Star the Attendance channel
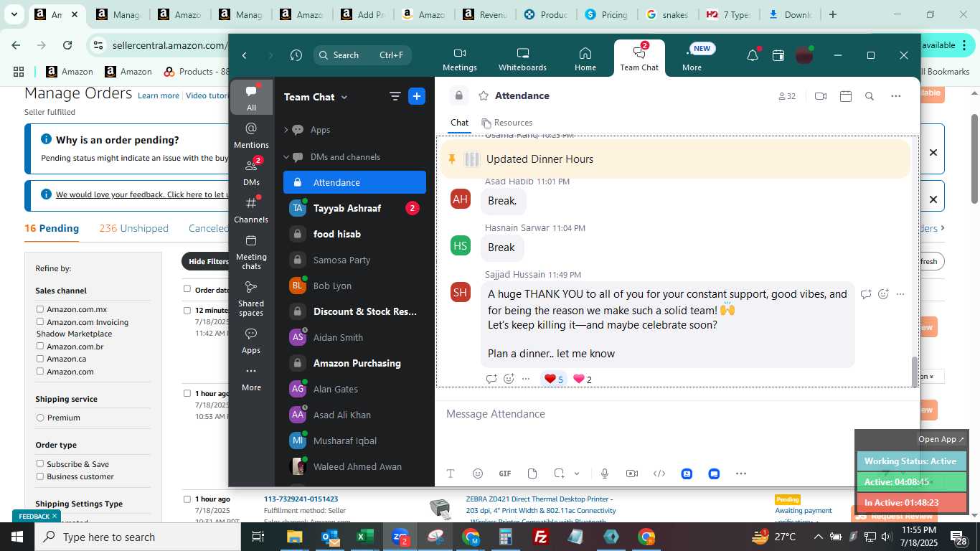Image resolution: width=980 pixels, height=551 pixels. pos(484,95)
